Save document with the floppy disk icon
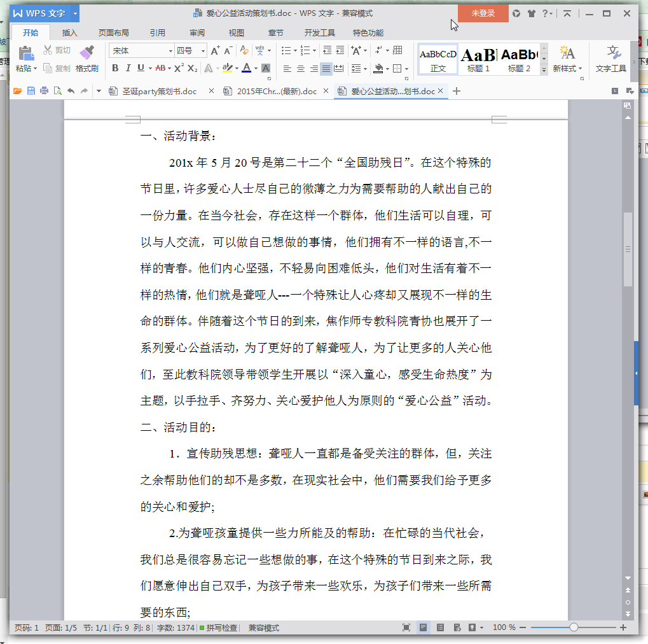 (31, 91)
